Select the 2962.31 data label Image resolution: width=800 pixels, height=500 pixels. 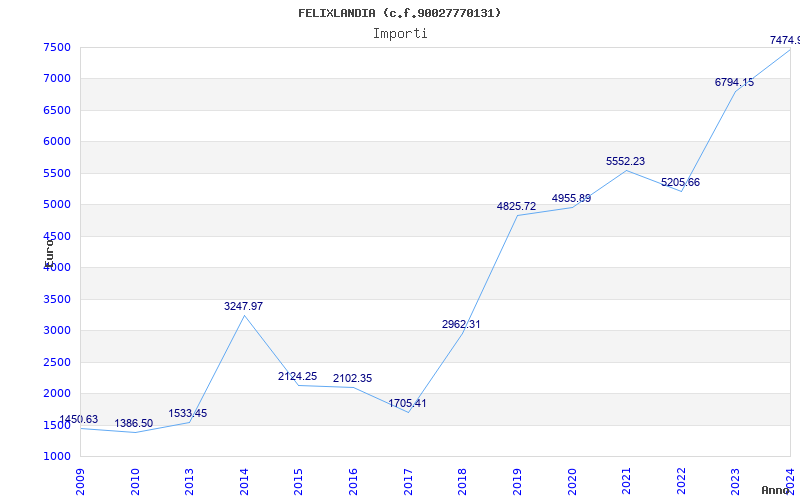(x=462, y=324)
